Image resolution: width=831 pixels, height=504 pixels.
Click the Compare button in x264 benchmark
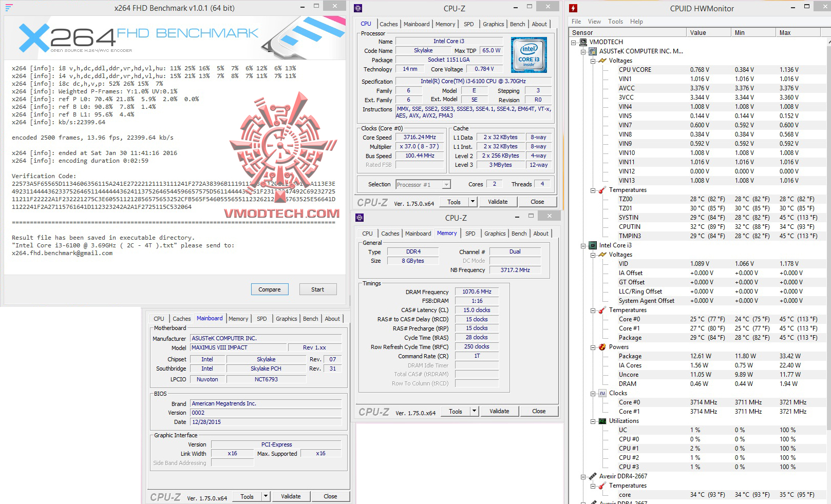(x=270, y=289)
